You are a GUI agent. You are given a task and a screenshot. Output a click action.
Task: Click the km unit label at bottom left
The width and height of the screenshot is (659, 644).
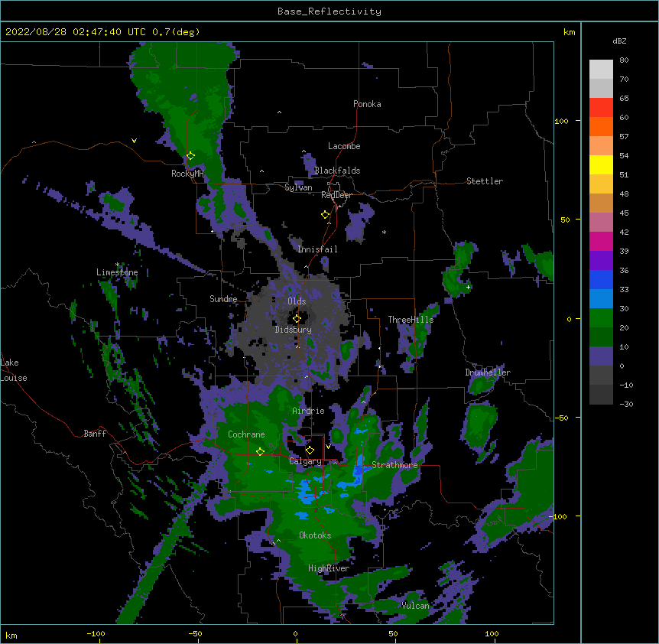pos(11,635)
